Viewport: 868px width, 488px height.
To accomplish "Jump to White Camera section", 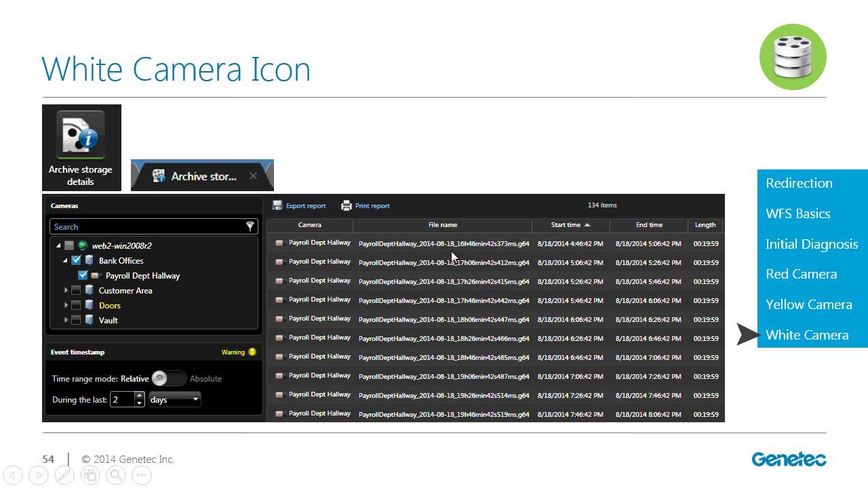I will [807, 335].
